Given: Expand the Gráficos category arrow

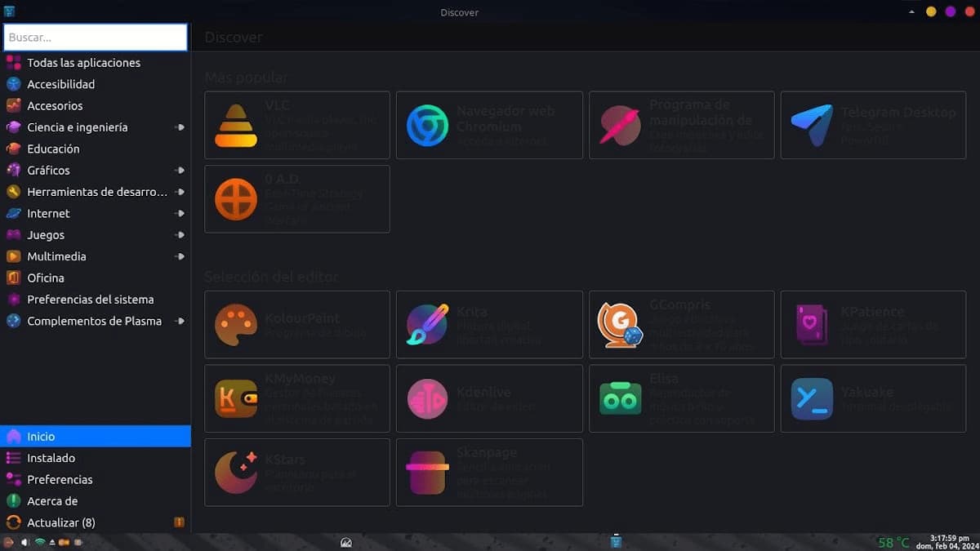Looking at the screenshot, I should click(180, 171).
